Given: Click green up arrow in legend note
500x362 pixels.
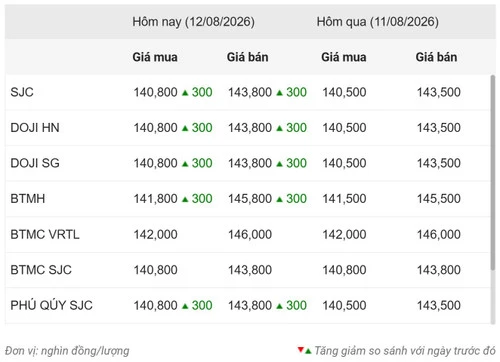Looking at the screenshot, I should click(308, 351).
